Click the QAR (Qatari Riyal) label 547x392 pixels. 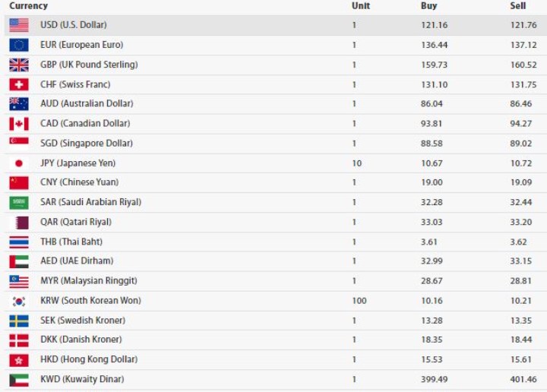(x=76, y=222)
